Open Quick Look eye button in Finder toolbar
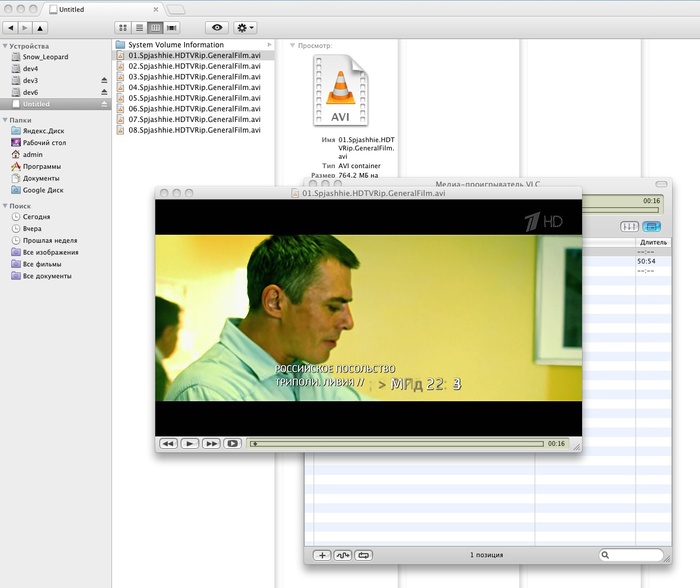This screenshot has height=588, width=700. 218,28
